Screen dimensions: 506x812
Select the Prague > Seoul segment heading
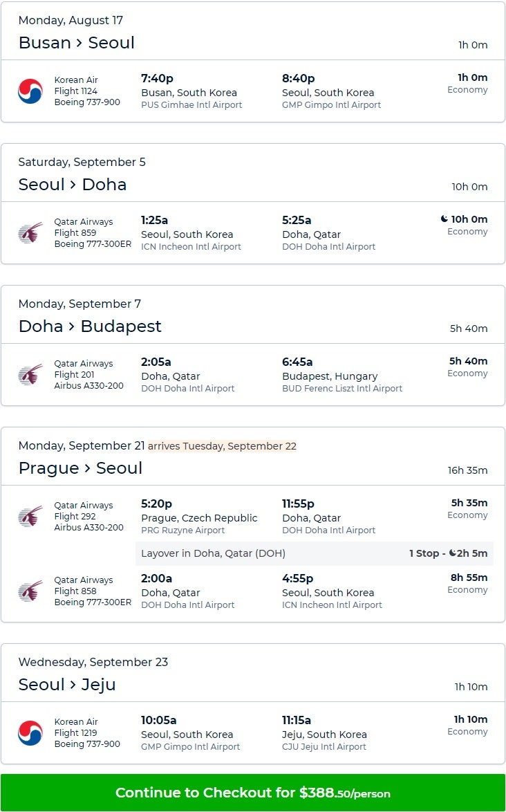tap(80, 468)
